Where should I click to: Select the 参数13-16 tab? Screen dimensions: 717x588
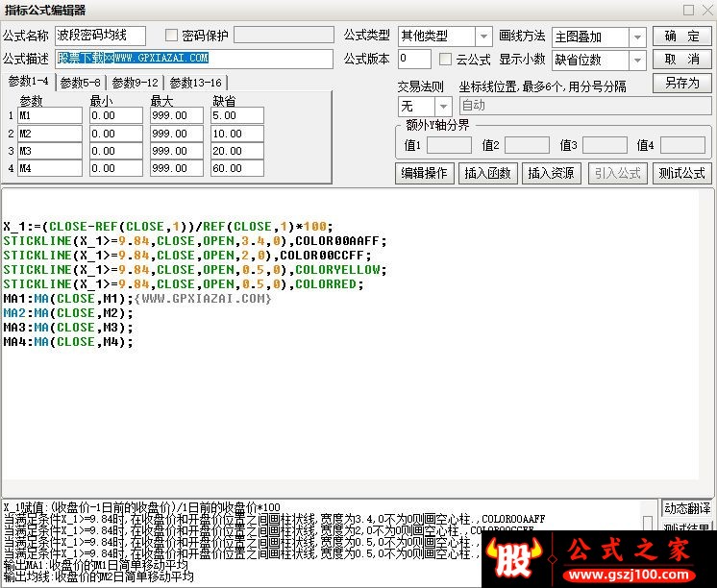195,83
